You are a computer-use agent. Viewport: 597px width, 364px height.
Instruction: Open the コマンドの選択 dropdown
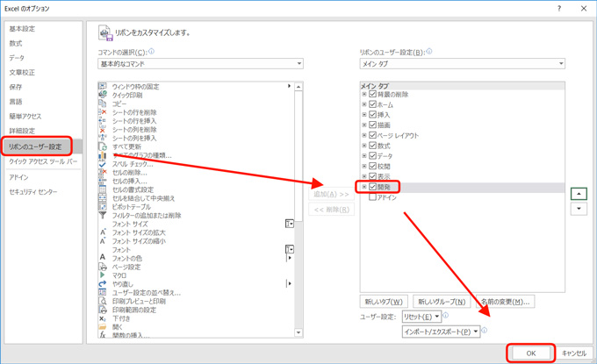tap(200, 64)
